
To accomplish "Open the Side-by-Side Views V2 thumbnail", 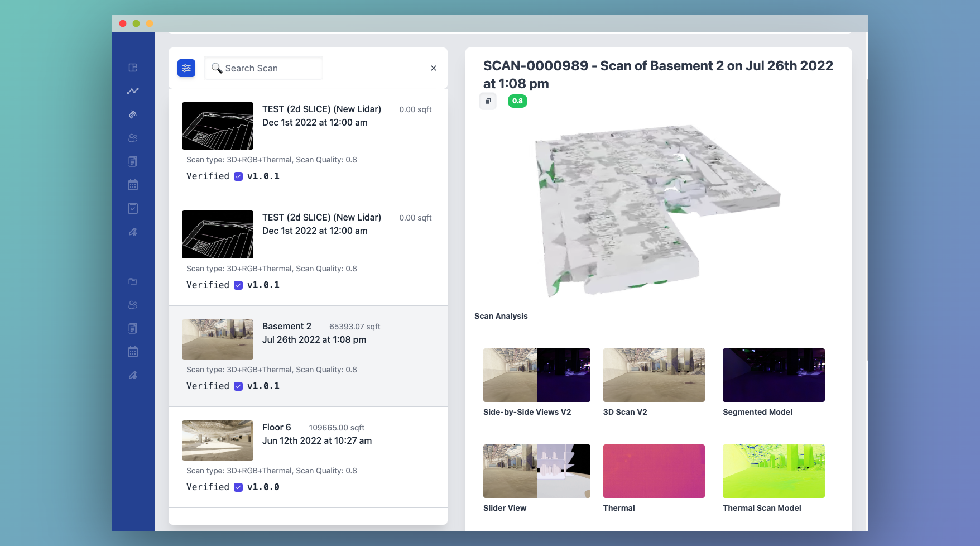I will pos(537,375).
